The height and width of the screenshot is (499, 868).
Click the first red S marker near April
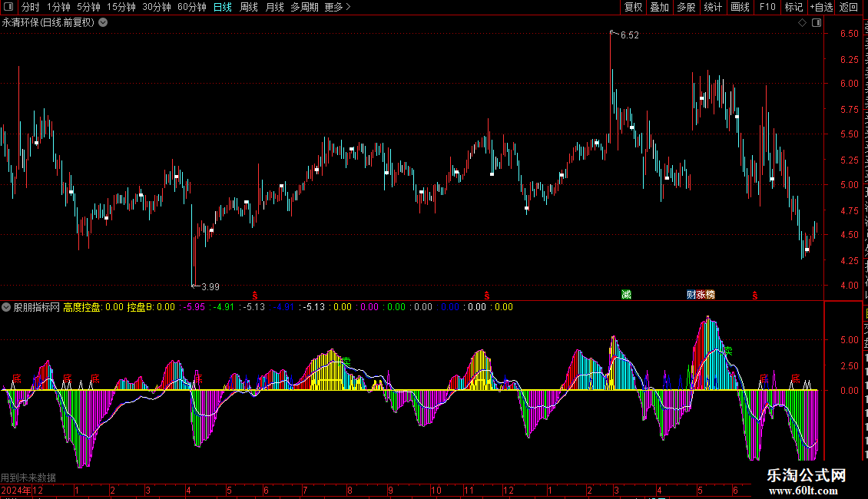[x=255, y=296]
